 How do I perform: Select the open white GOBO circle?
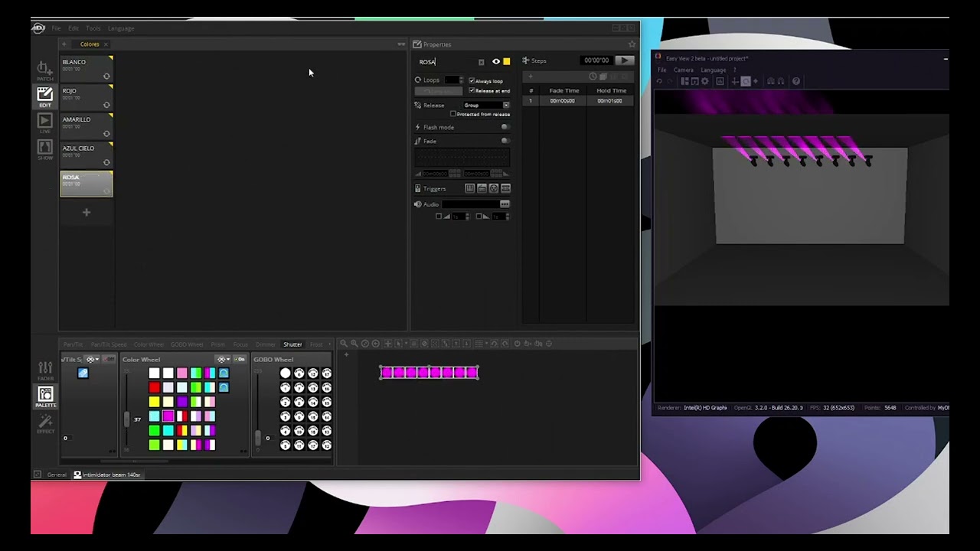click(286, 373)
